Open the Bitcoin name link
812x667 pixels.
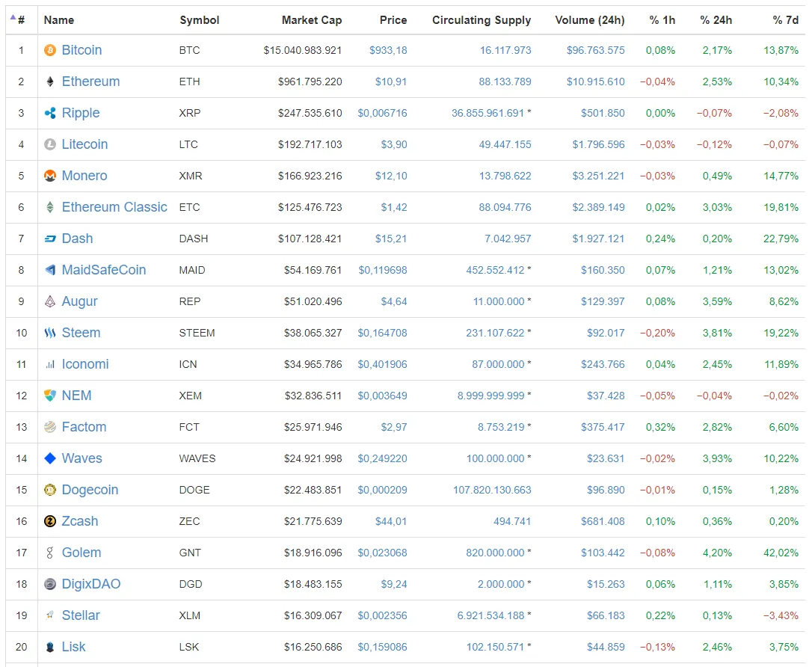coord(81,50)
